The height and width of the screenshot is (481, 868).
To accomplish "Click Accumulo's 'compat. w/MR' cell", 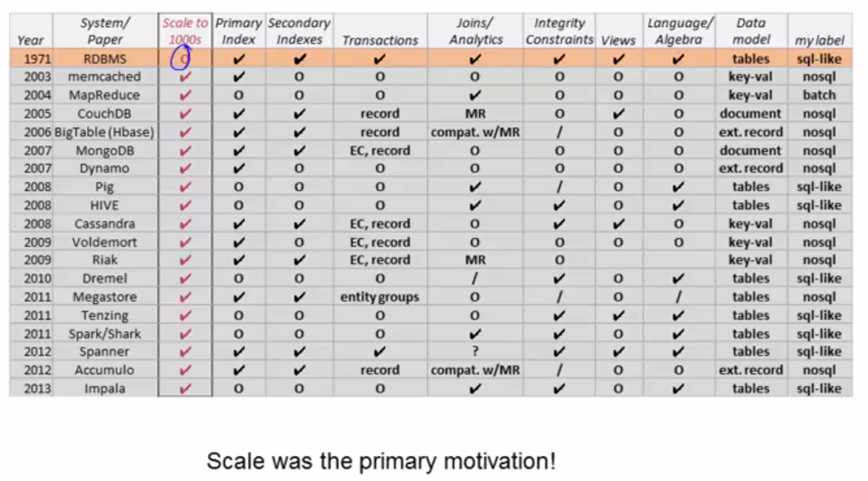I will tap(476, 370).
